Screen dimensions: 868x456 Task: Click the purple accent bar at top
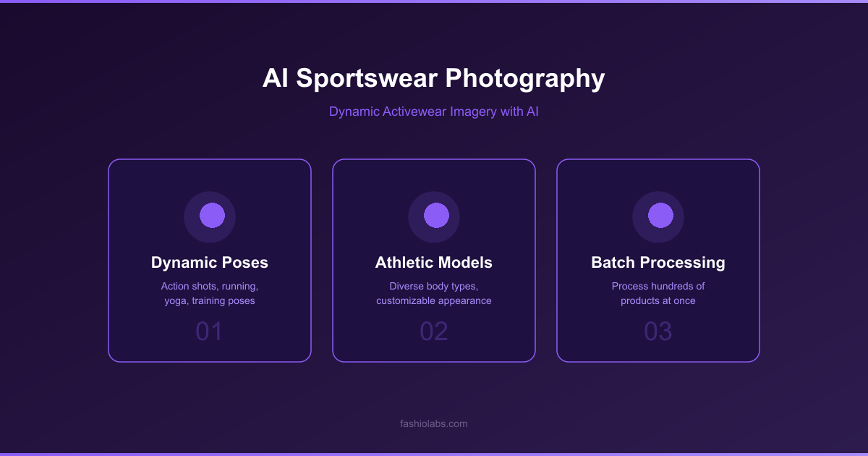tap(434, 1)
